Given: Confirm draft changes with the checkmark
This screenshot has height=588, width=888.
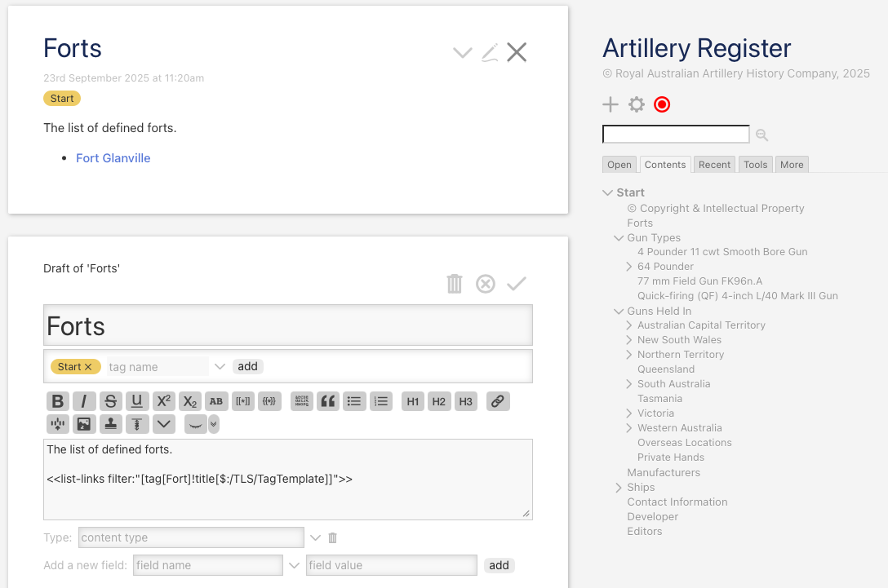Looking at the screenshot, I should (517, 284).
